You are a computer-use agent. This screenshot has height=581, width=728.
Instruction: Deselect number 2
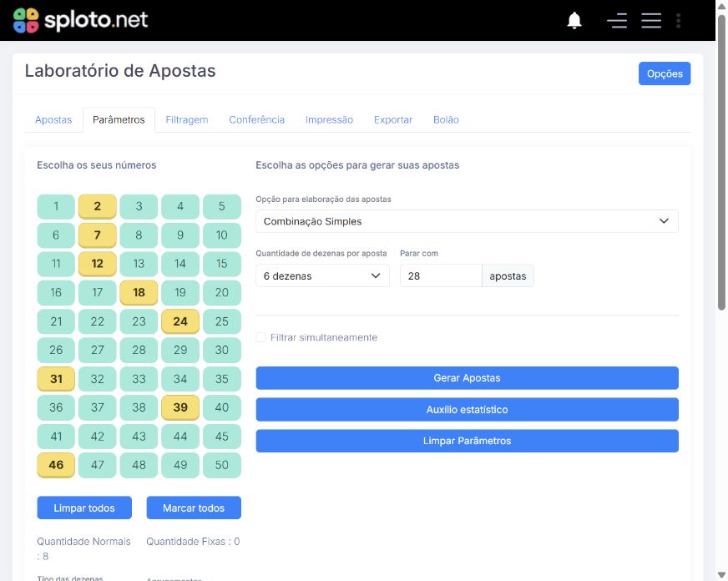98,206
